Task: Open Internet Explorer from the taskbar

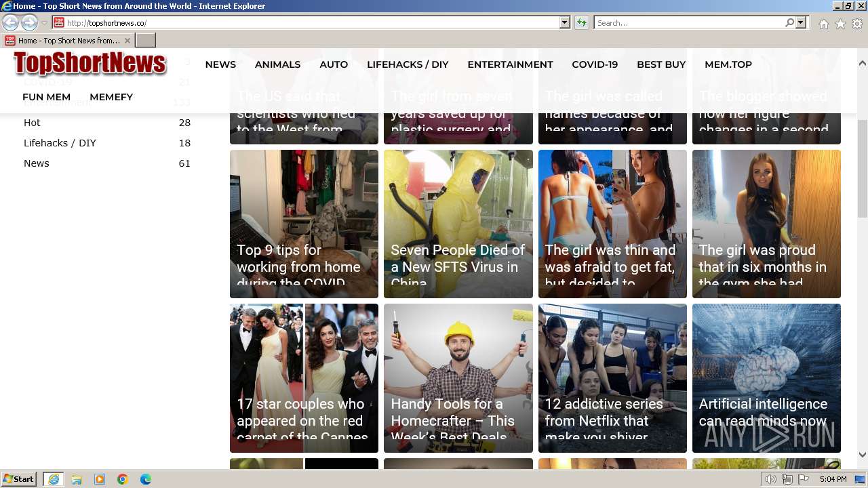Action: (x=53, y=479)
